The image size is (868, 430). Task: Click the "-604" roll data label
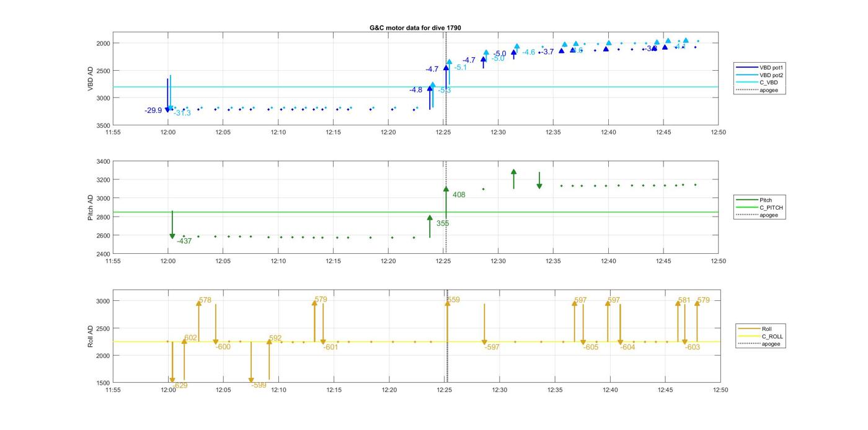point(627,347)
